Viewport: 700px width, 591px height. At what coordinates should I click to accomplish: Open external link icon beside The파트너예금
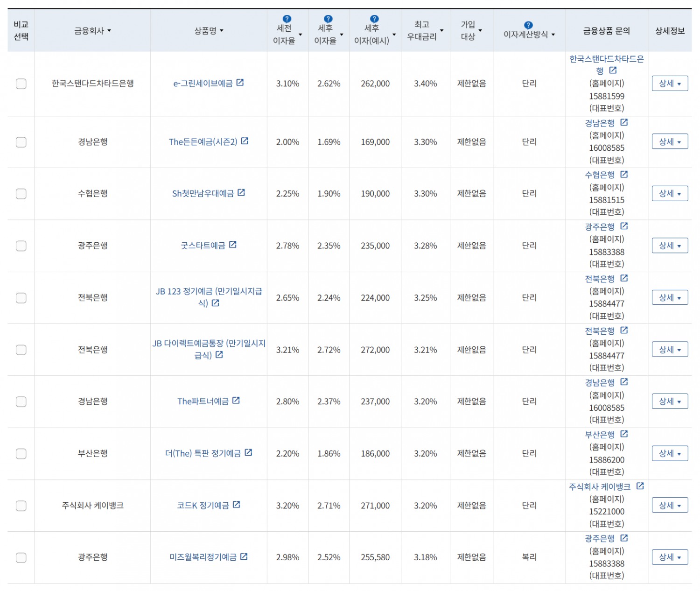click(236, 401)
